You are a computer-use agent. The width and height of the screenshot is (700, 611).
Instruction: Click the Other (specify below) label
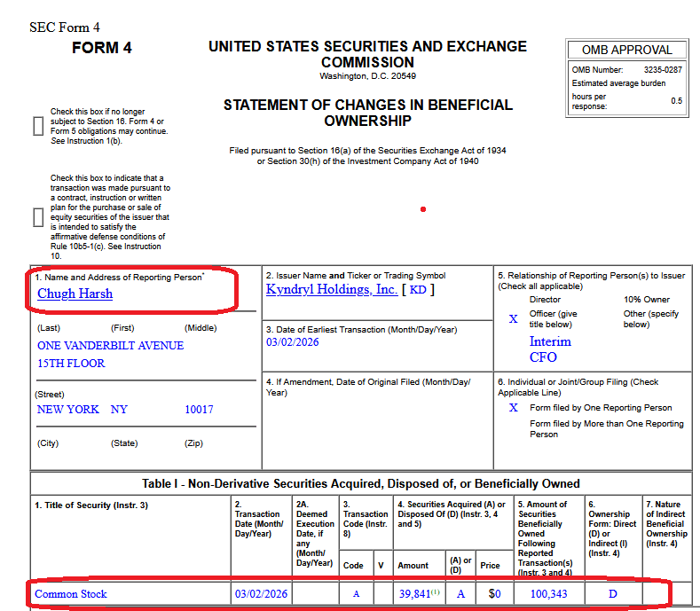pos(651,318)
